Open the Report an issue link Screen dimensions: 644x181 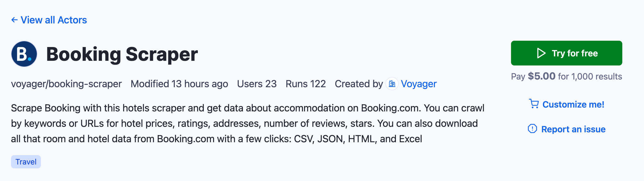pos(573,129)
